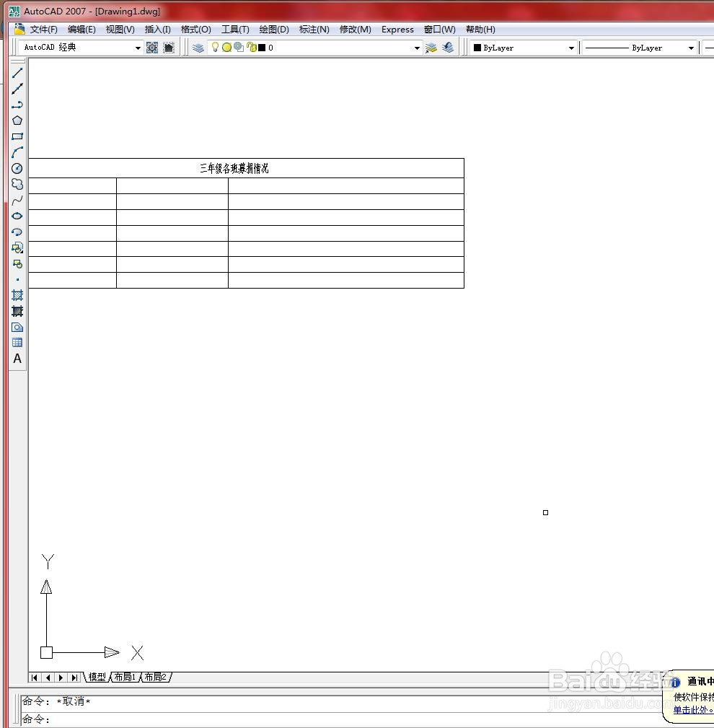Switch to the 布局2 tab
The height and width of the screenshot is (728, 714).
coord(156,677)
